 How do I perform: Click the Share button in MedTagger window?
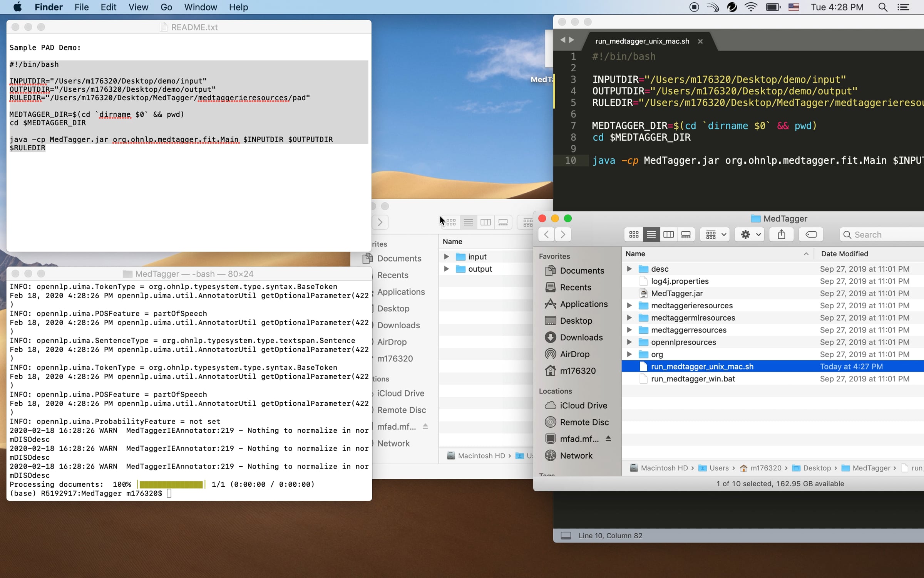point(781,234)
